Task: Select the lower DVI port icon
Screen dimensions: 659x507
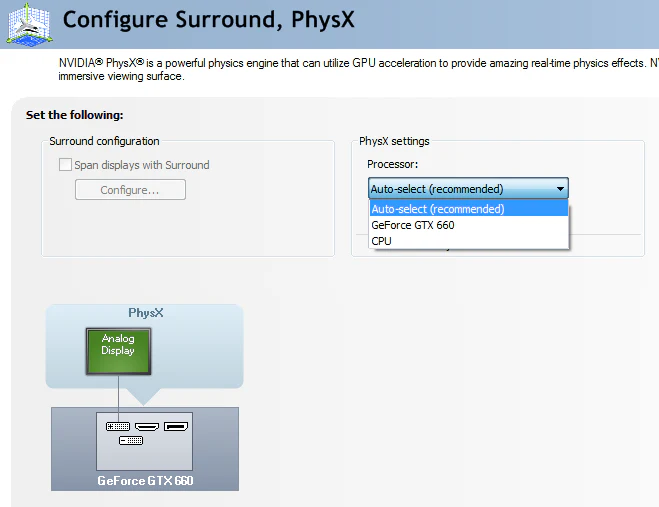Action: 131,440
